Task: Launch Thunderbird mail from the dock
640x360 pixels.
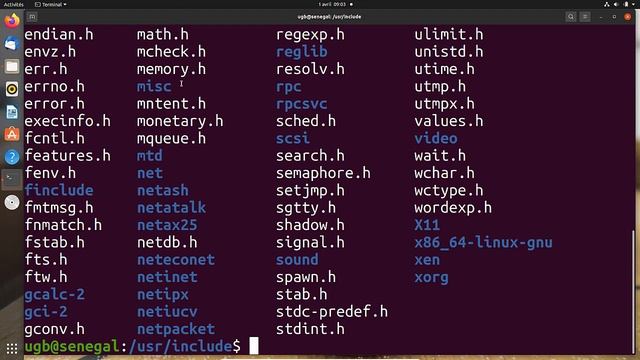Action: (x=12, y=43)
